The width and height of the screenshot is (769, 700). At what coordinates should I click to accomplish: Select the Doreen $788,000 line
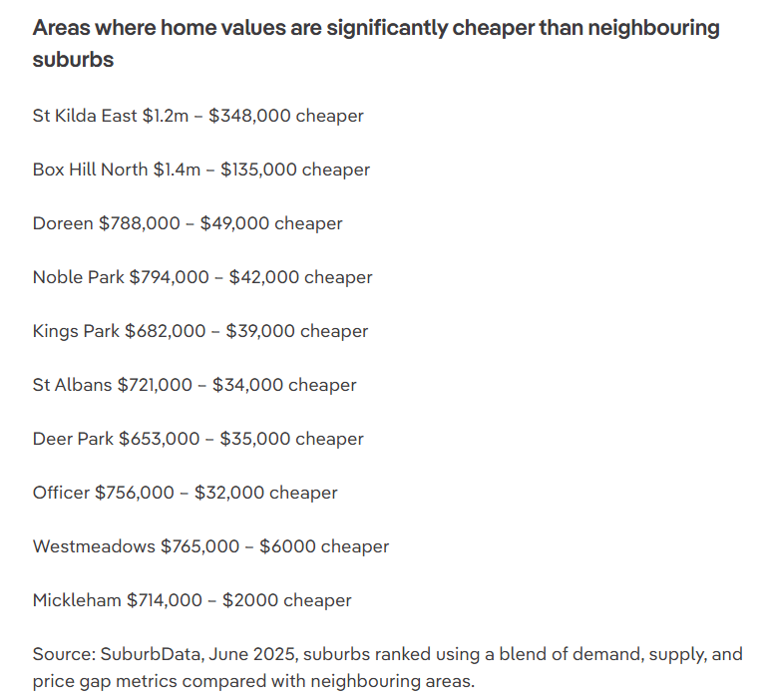188,224
